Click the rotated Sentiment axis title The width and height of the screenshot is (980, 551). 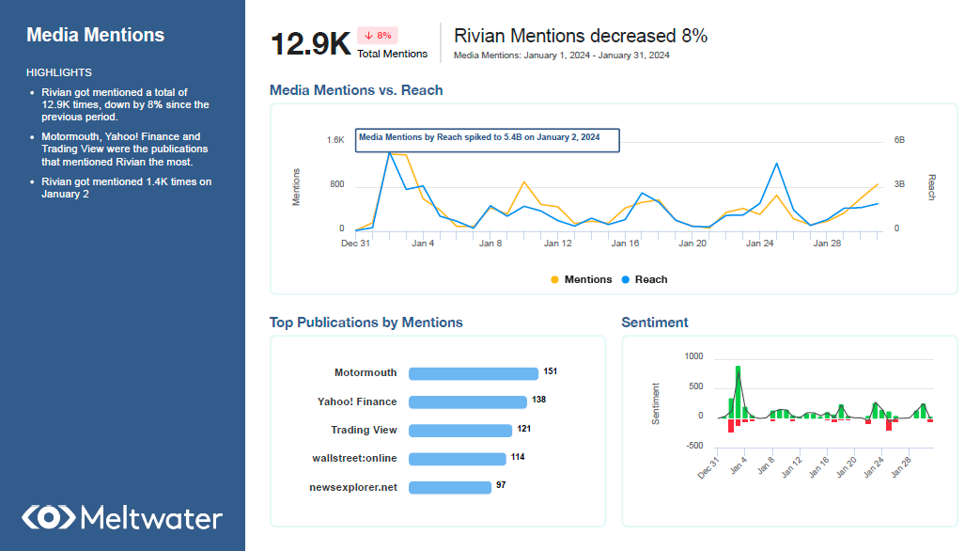656,404
